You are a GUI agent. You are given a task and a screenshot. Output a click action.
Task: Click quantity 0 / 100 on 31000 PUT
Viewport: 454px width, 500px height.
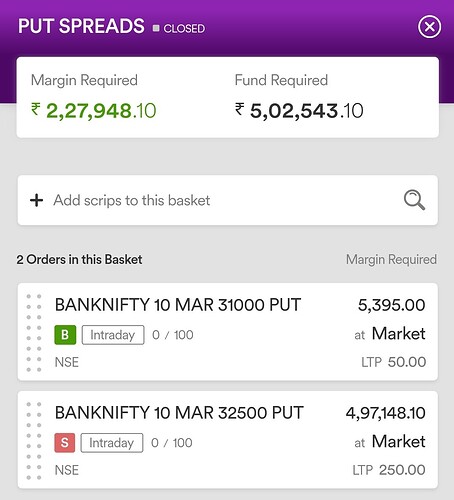(173, 335)
